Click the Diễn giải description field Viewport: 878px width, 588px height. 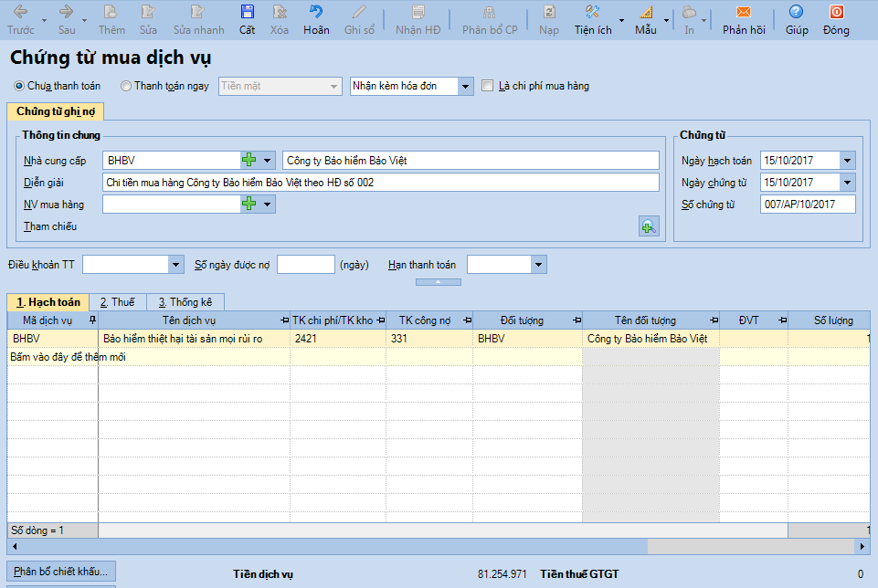381,183
